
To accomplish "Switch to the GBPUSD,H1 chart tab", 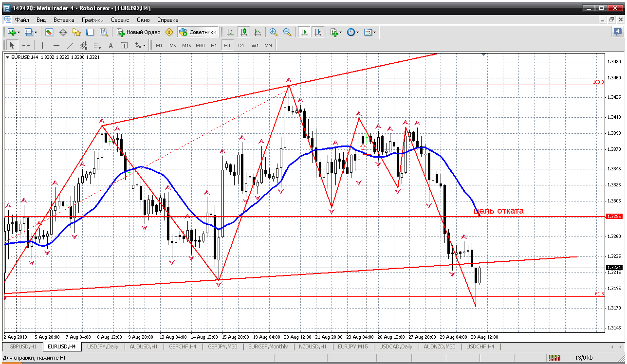I will (x=23, y=346).
